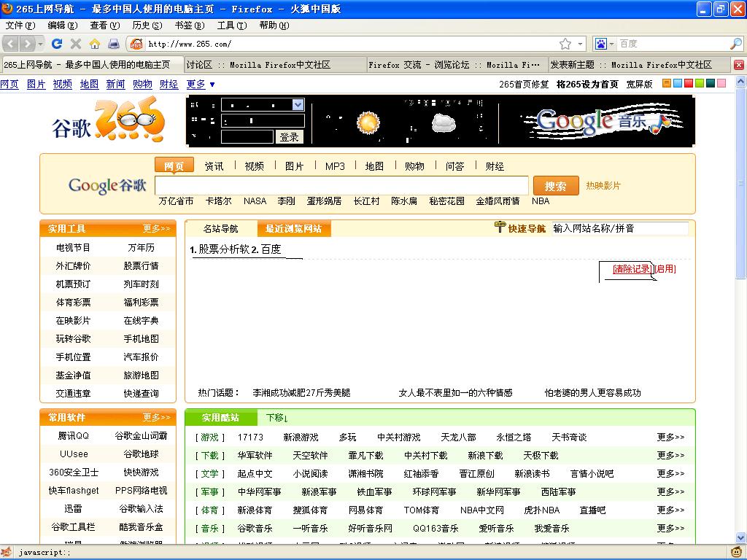Open 将265设为首页 link
This screenshot has height=560, width=747.
pyautogui.click(x=587, y=85)
